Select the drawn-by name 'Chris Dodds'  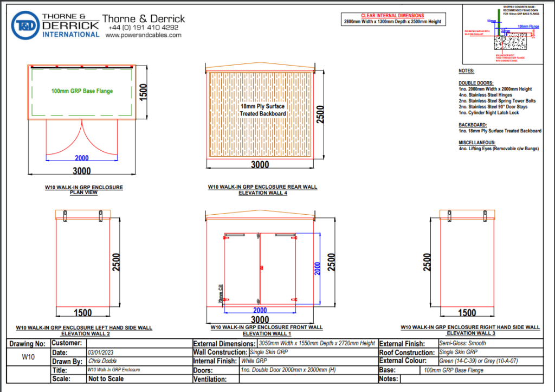(102, 361)
